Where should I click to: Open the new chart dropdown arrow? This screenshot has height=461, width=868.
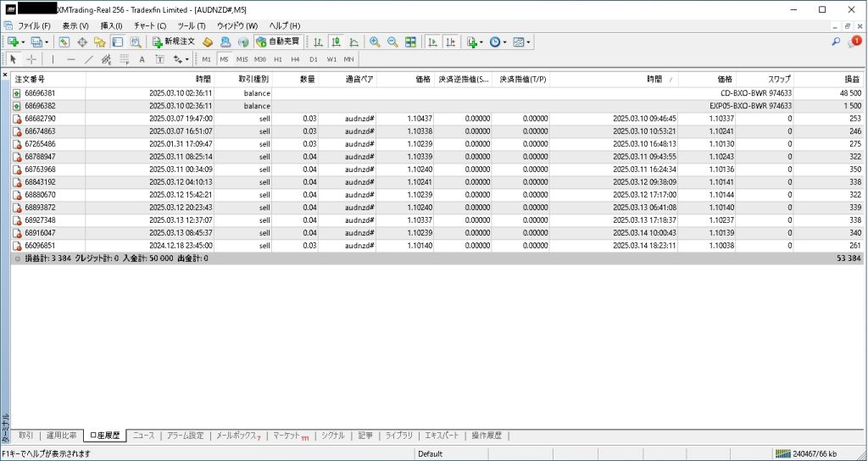click(x=23, y=42)
